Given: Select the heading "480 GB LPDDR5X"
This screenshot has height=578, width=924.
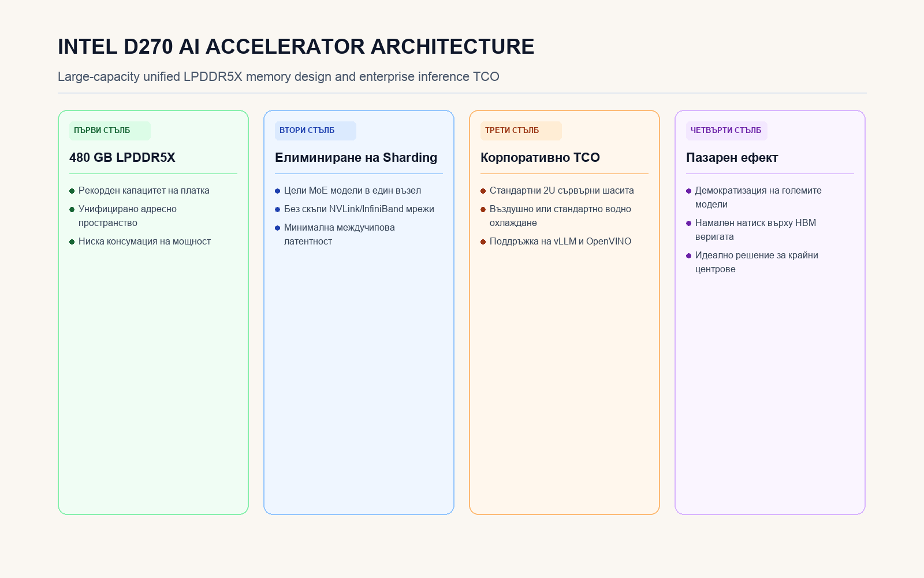Looking at the screenshot, I should point(122,157).
